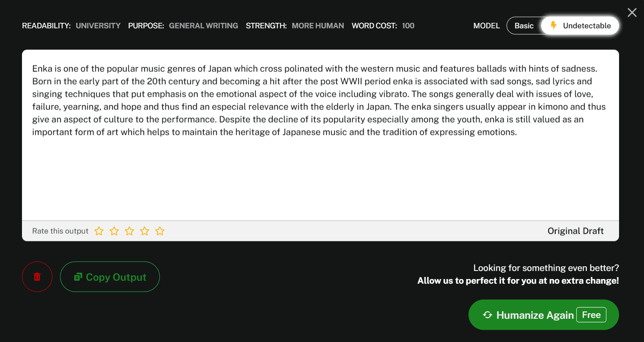Click the Free badge on Humanize Again
This screenshot has height=342, width=644.
(591, 315)
